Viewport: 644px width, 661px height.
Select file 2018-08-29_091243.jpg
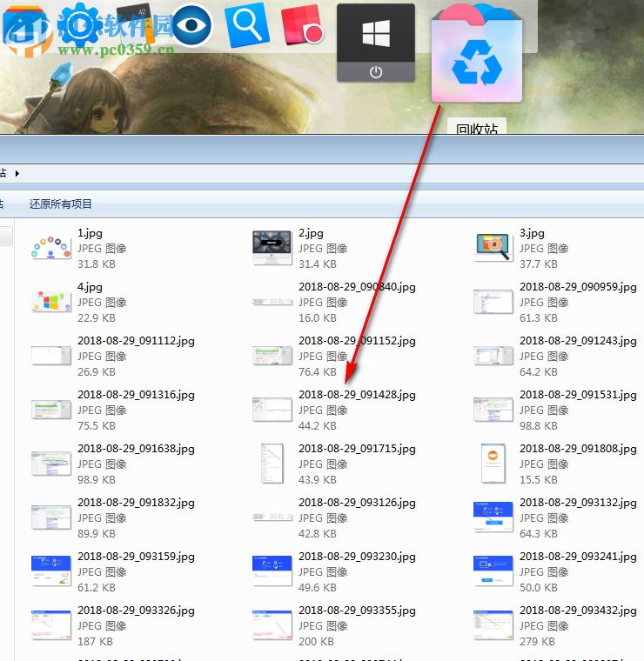click(x=555, y=356)
